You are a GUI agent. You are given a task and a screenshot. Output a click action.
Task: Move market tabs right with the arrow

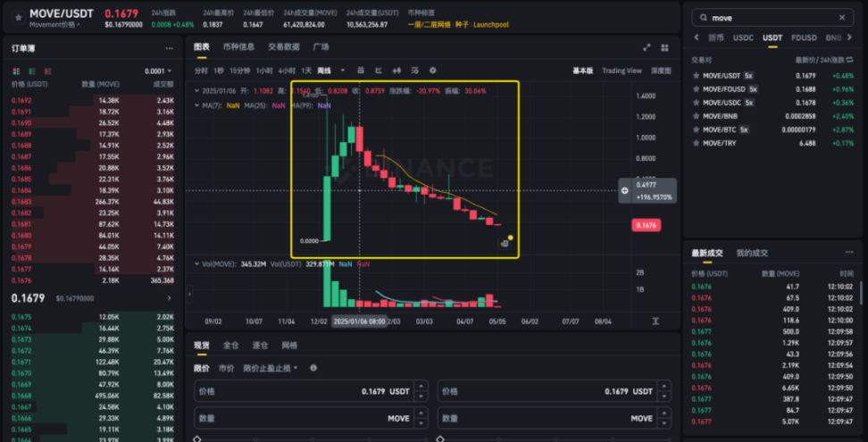(x=849, y=38)
